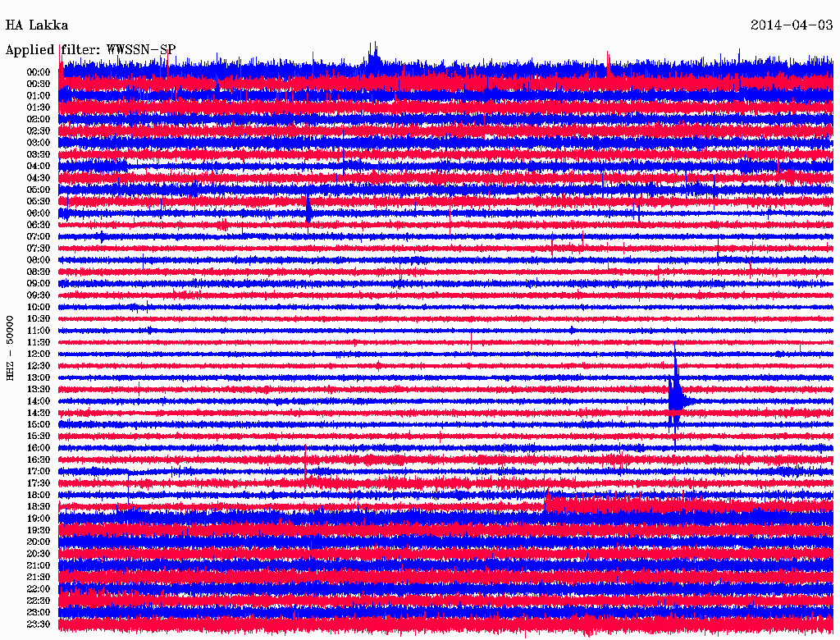Select the 20:30 time label

click(39, 554)
